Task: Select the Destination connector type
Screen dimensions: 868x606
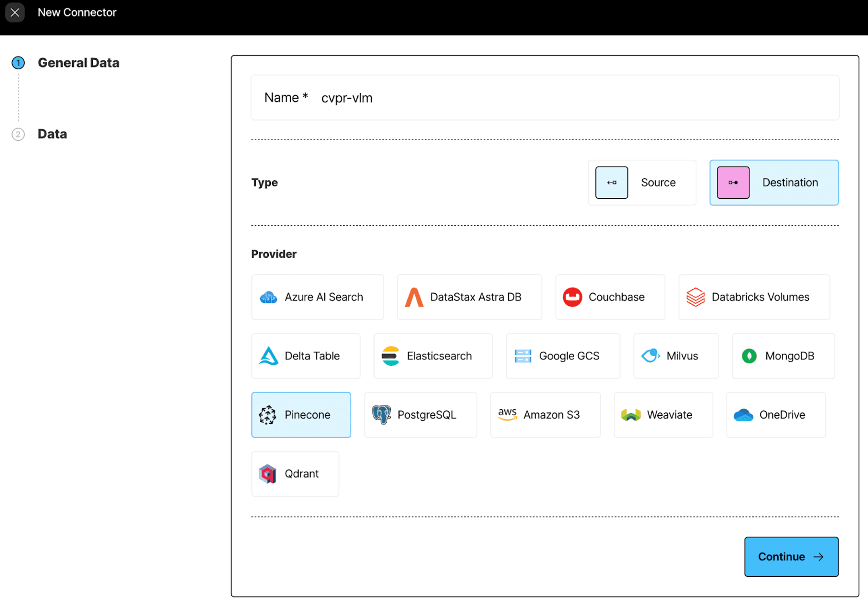Action: pyautogui.click(x=774, y=183)
